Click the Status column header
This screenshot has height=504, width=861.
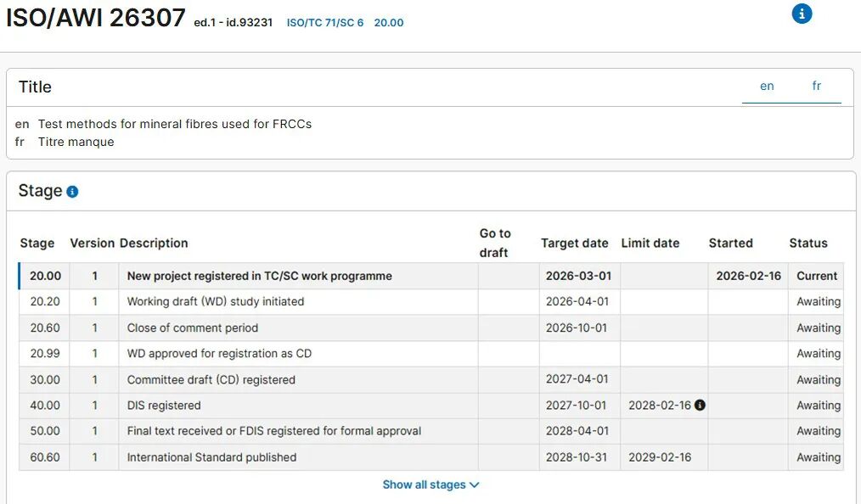[x=808, y=243]
